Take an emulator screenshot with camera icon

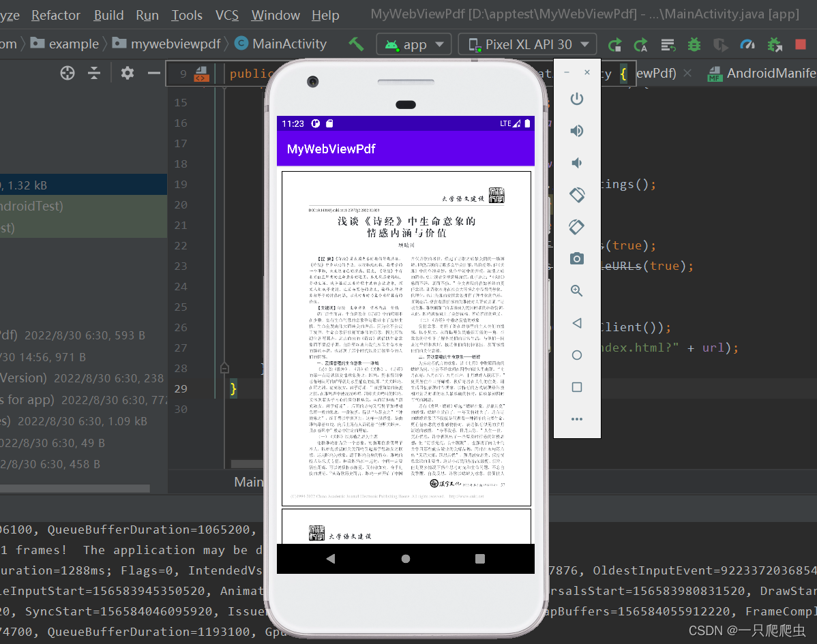[x=577, y=259]
